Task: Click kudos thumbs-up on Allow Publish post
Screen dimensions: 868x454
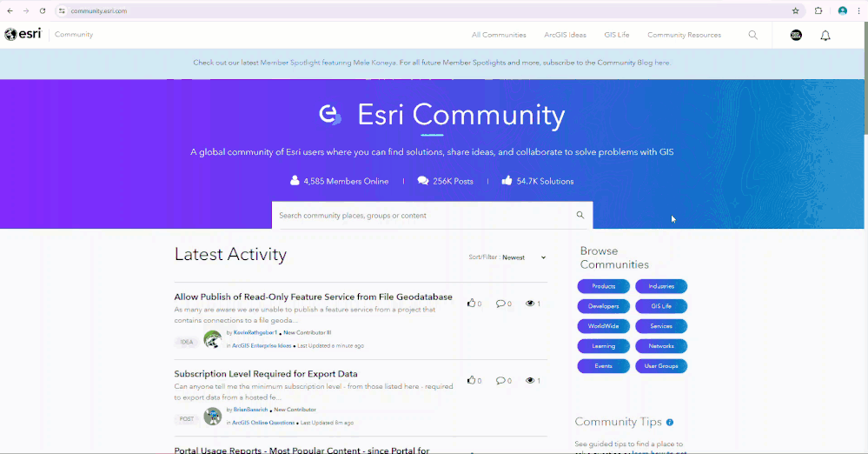Action: point(471,303)
